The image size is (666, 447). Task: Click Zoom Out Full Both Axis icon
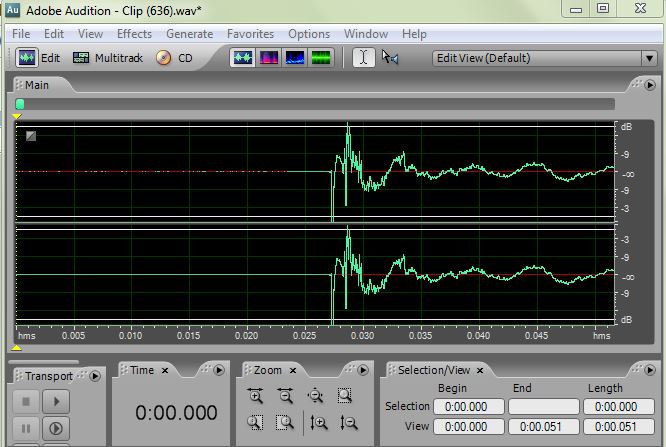tap(315, 396)
